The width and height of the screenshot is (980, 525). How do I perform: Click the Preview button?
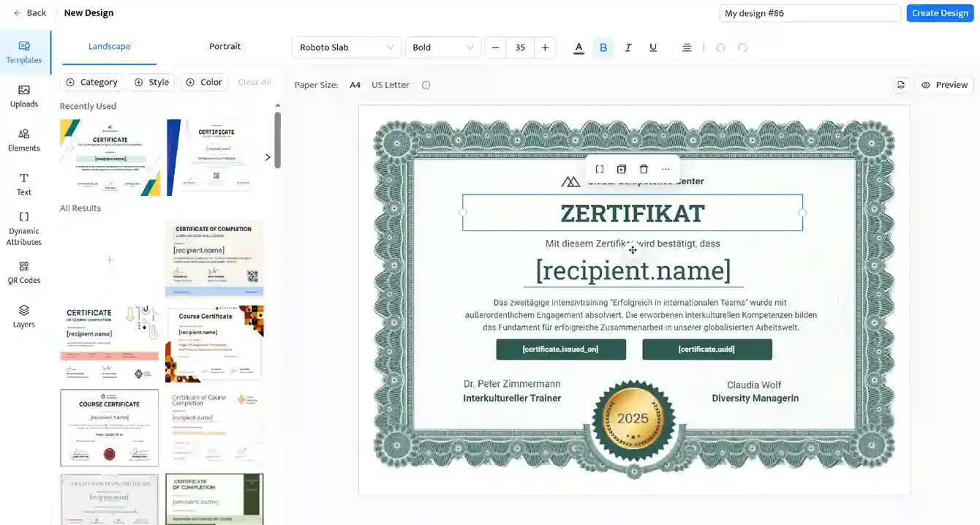pos(944,85)
